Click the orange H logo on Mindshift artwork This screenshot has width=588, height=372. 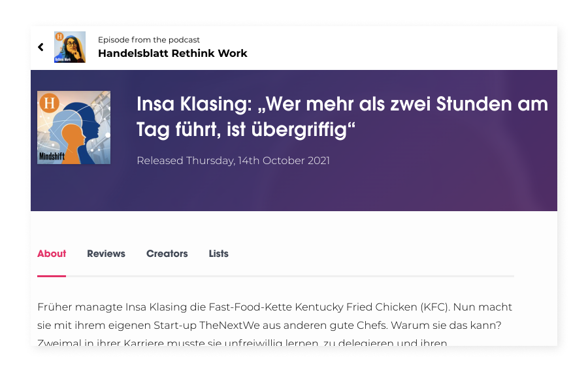pyautogui.click(x=49, y=103)
